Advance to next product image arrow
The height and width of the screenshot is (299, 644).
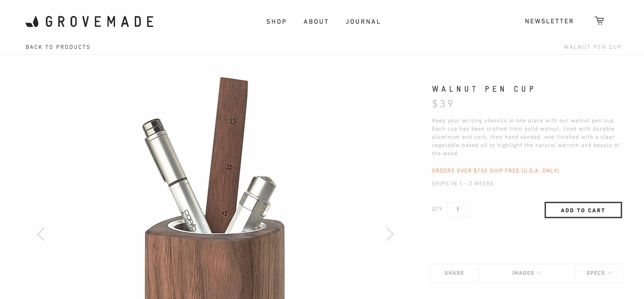[390, 234]
